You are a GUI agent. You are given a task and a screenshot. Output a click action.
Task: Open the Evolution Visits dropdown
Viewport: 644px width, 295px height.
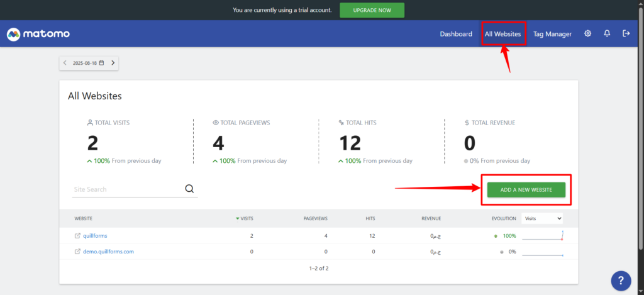pyautogui.click(x=542, y=219)
